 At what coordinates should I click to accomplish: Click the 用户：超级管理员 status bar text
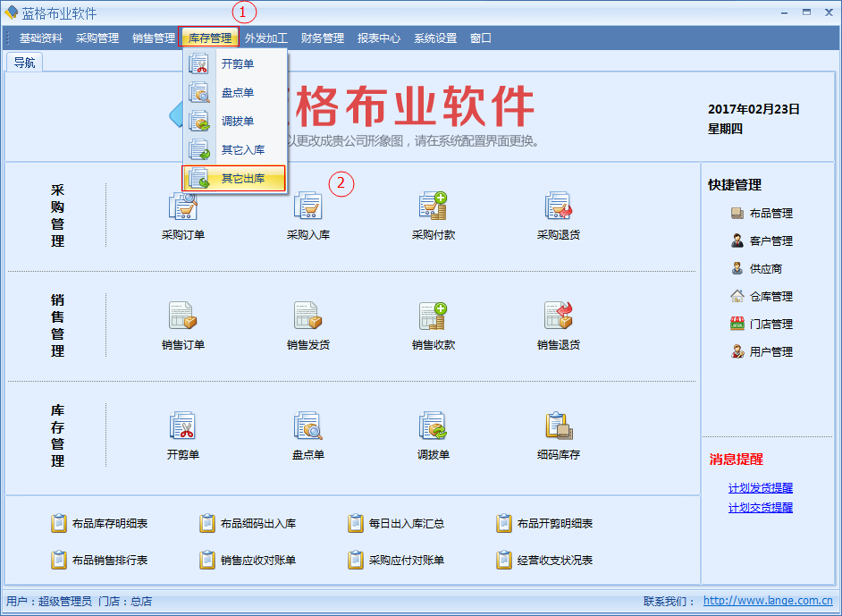(49, 601)
